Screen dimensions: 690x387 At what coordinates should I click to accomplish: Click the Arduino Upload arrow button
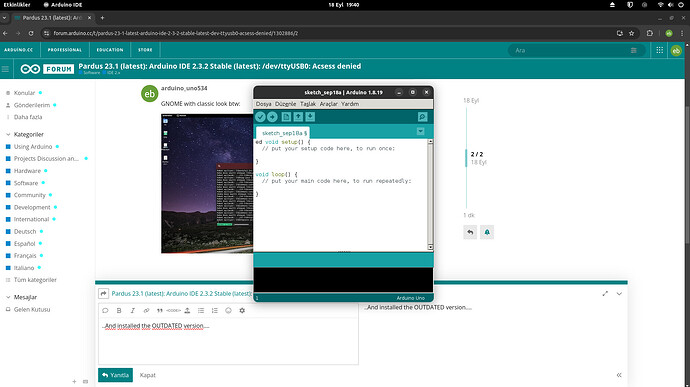pos(272,117)
